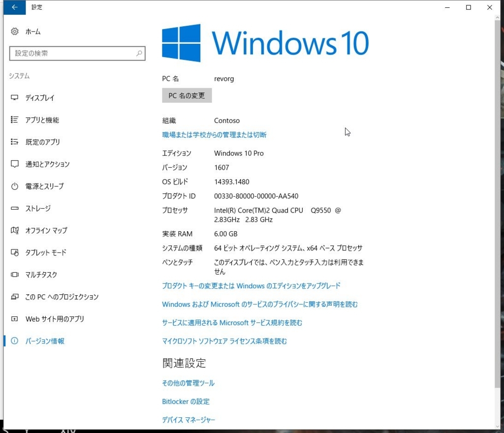504x433 pixels.
Task: Click the Default apps icon
Action: point(14,142)
